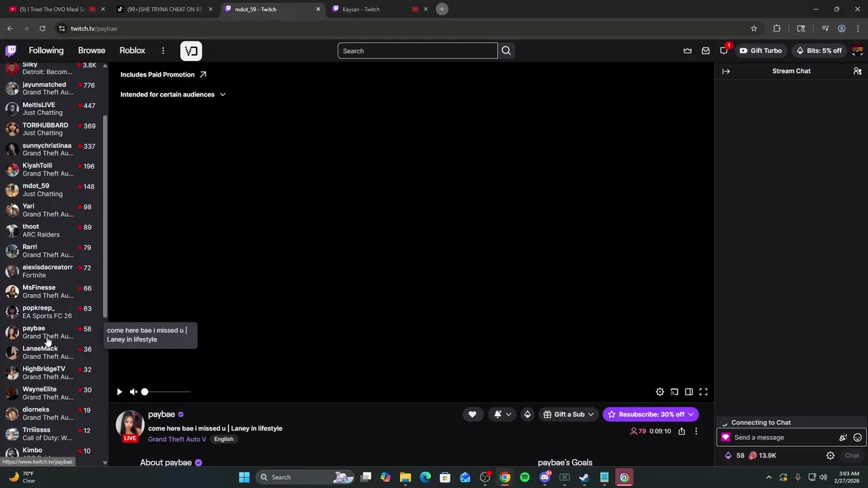Open the Includes Paid Promotion link
Image resolution: width=868 pixels, height=488 pixels.
163,75
